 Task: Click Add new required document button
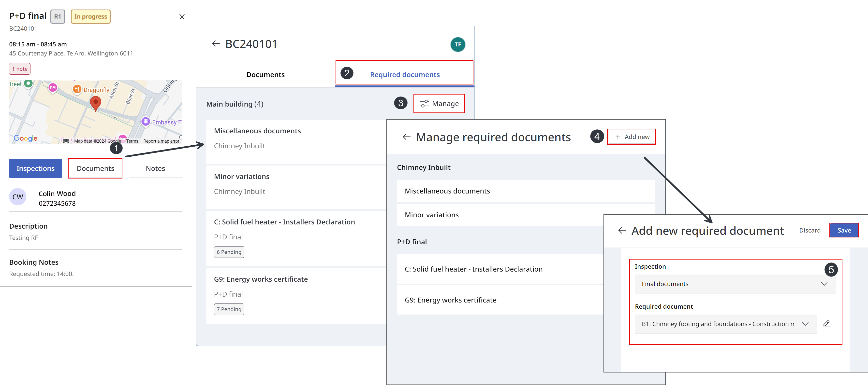point(632,137)
